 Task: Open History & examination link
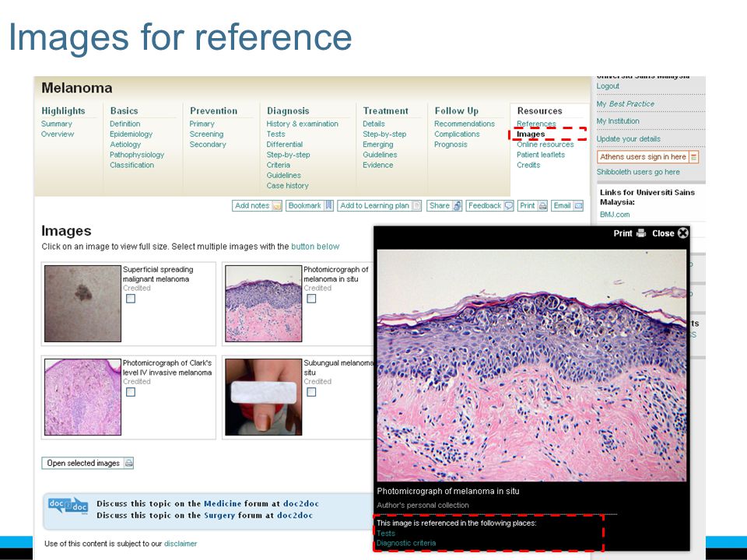[303, 124]
